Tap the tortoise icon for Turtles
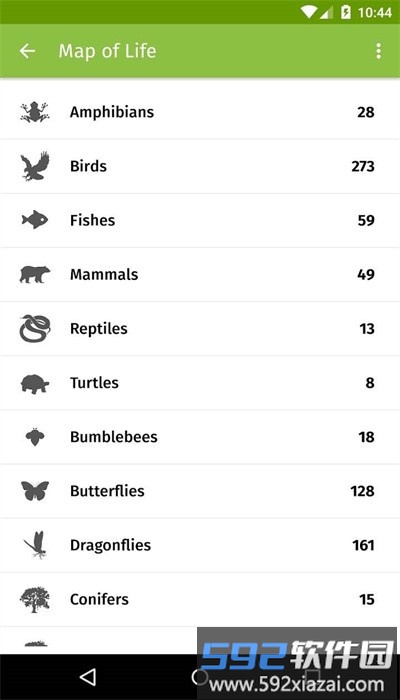 [35, 383]
